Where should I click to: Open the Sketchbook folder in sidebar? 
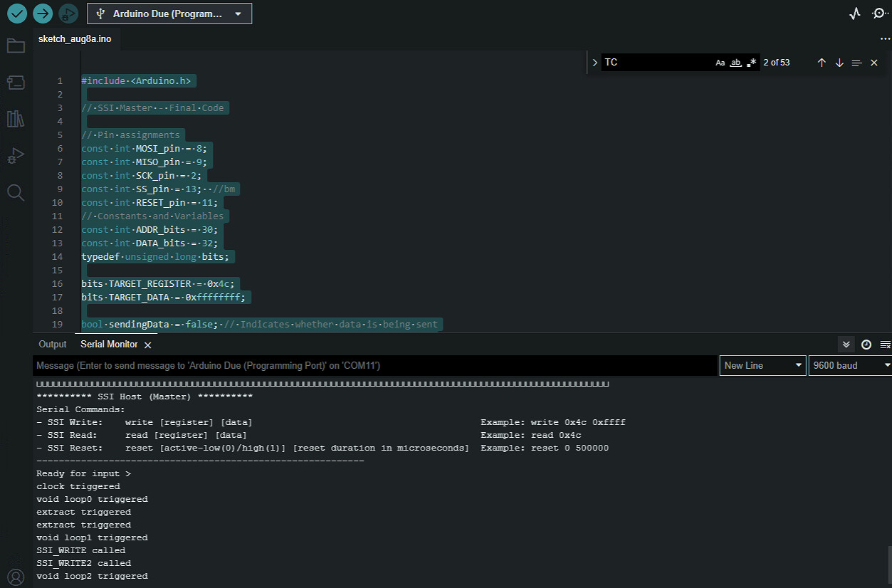(x=16, y=46)
